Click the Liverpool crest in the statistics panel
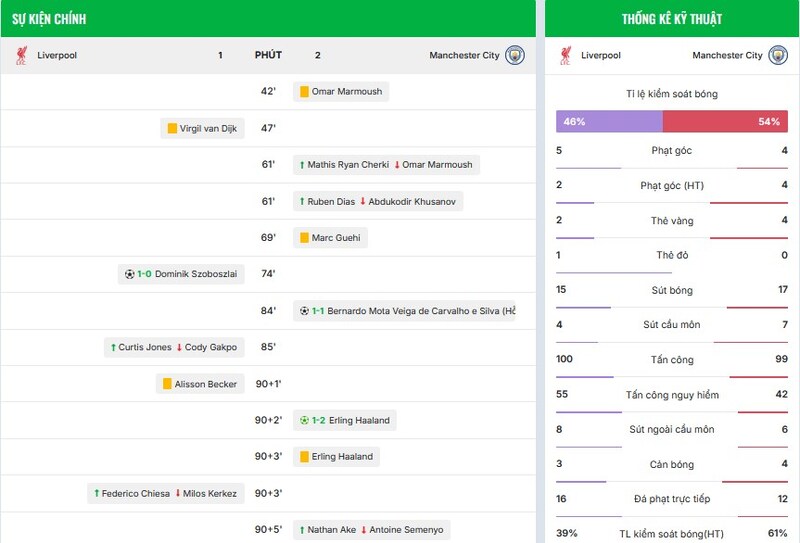Image resolution: width=800 pixels, height=543 pixels. (x=566, y=56)
